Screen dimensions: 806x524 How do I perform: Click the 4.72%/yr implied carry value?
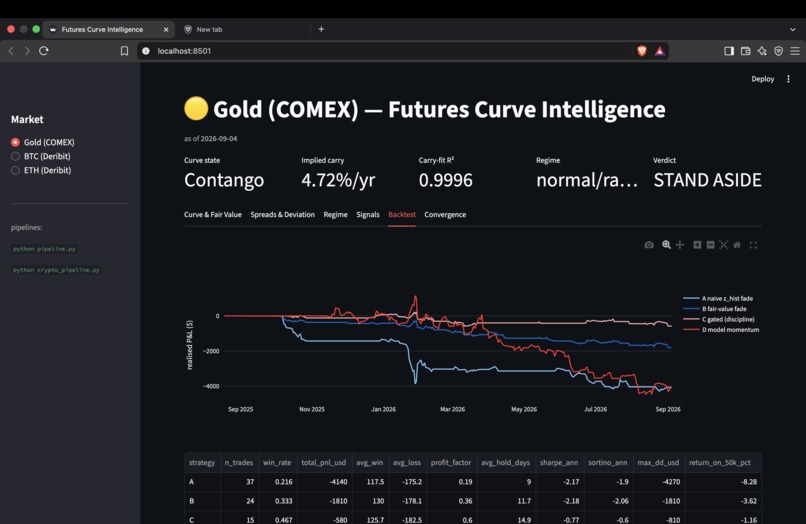tap(338, 180)
